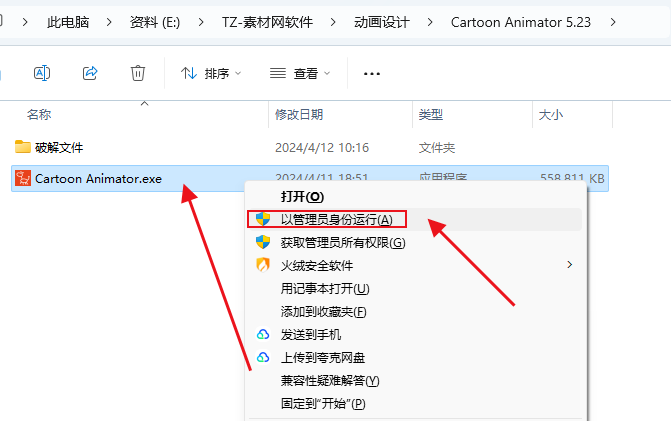671x421 pixels.
Task: Click the 558,811 KB size cell
Action: pyautogui.click(x=572, y=177)
